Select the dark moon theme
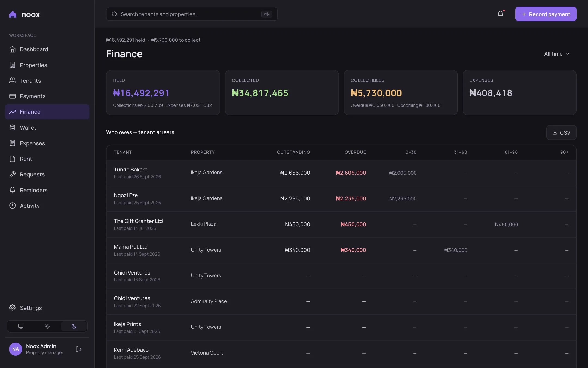The width and height of the screenshot is (588, 368). point(74,326)
